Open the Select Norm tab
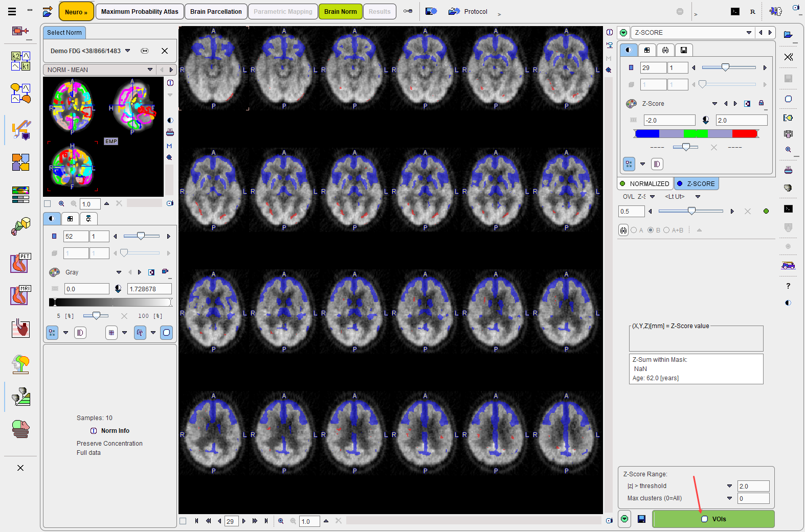Image resolution: width=805 pixels, height=532 pixels. (64, 32)
